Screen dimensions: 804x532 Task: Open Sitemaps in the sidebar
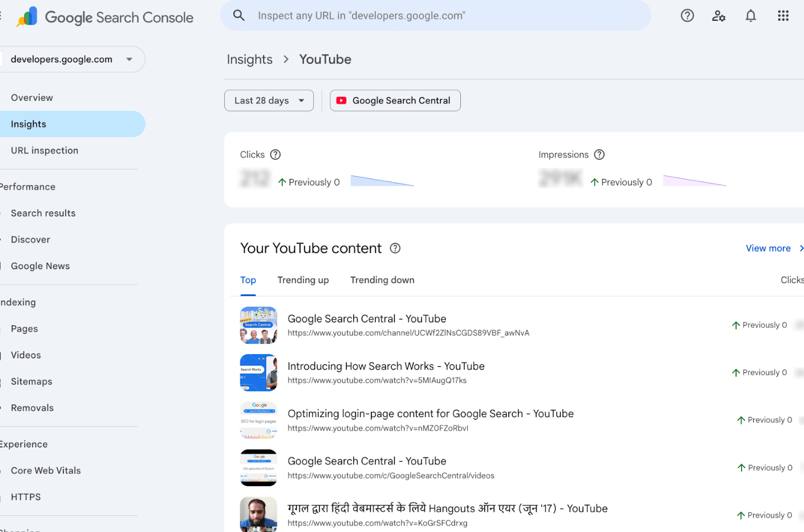click(31, 382)
